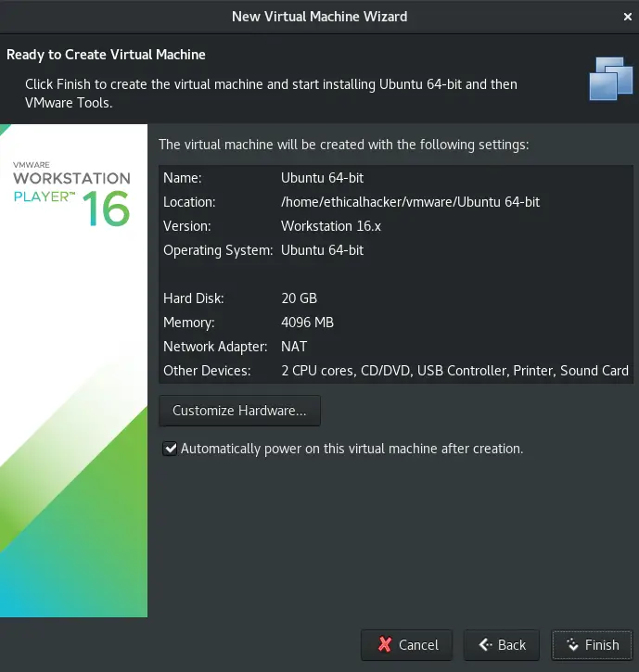Toggle automatically power on after creation checkbox

pyautogui.click(x=170, y=449)
